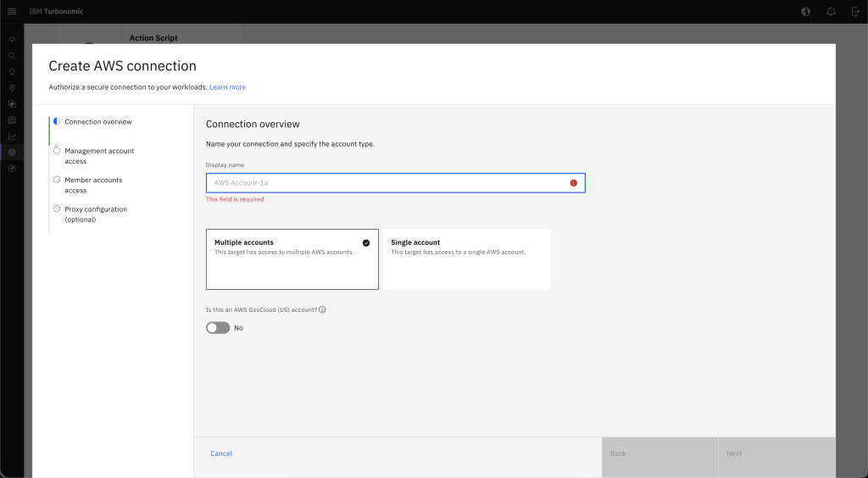Image resolution: width=868 pixels, height=478 pixels.
Task: Open the overlapping squares icon in sidebar
Action: coord(12,104)
